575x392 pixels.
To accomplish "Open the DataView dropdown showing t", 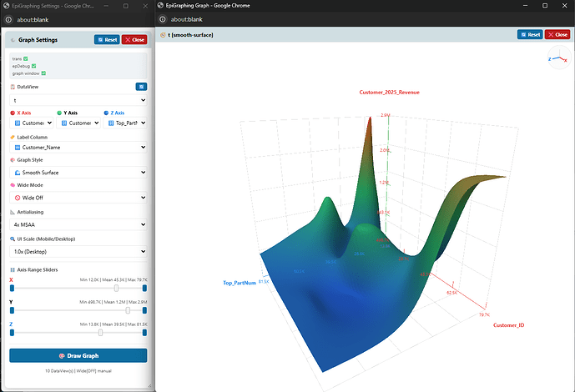I will tap(78, 100).
